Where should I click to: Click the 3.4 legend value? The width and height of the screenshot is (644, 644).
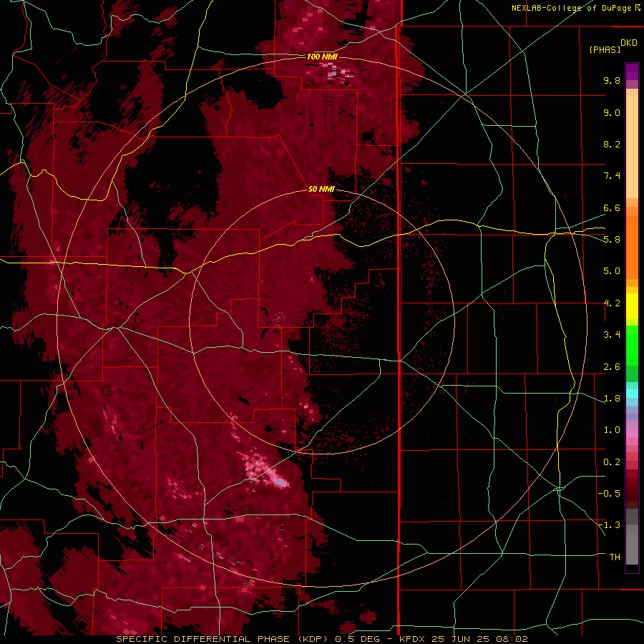612,334
